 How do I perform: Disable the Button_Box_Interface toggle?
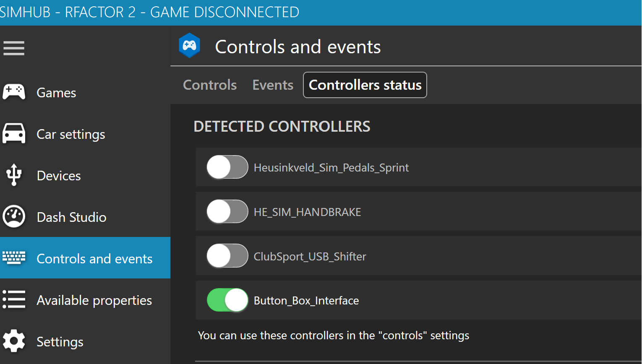[227, 300]
